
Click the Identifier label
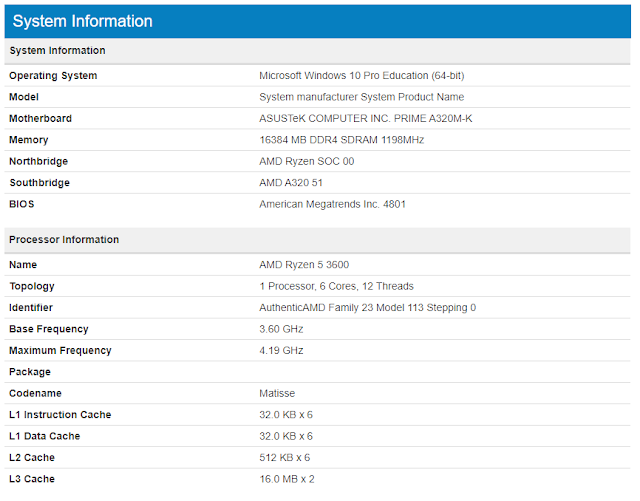click(x=31, y=308)
